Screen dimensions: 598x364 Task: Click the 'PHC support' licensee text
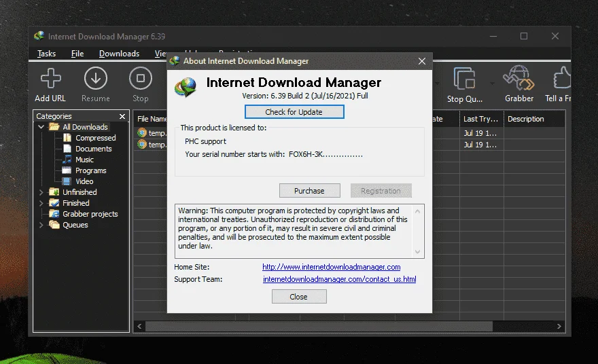click(x=205, y=141)
